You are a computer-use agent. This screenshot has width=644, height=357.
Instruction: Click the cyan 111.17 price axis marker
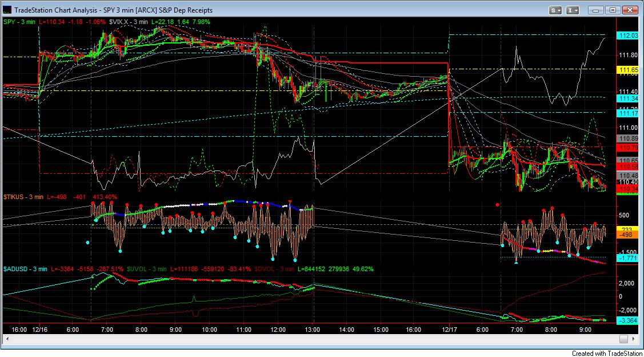627,113
